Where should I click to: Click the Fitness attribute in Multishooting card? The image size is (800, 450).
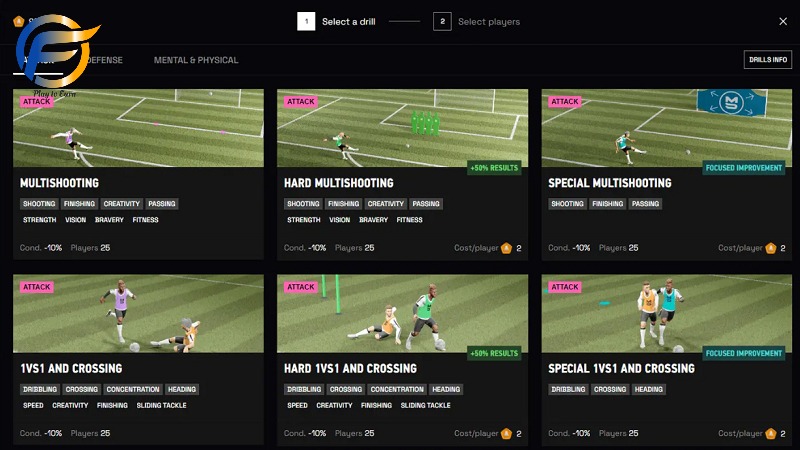[x=145, y=220]
